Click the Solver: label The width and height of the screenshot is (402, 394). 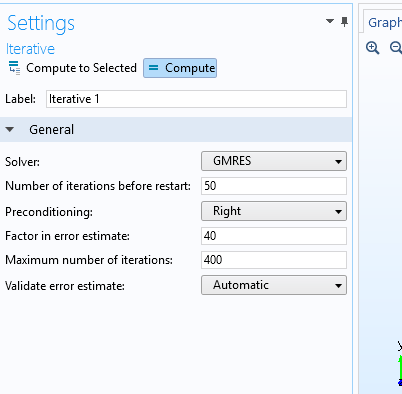click(22, 162)
